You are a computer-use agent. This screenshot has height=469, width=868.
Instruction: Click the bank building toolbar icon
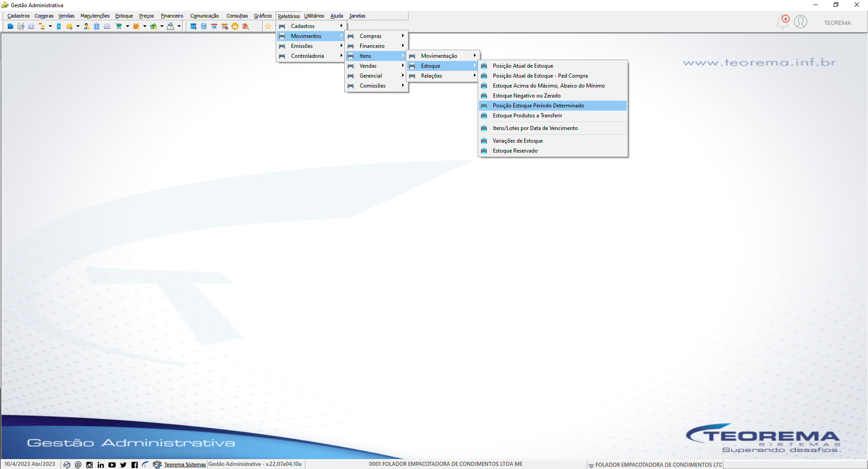coord(97,26)
